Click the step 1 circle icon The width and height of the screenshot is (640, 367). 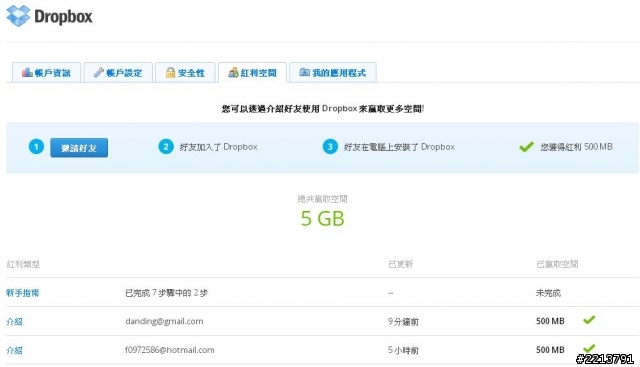36,147
